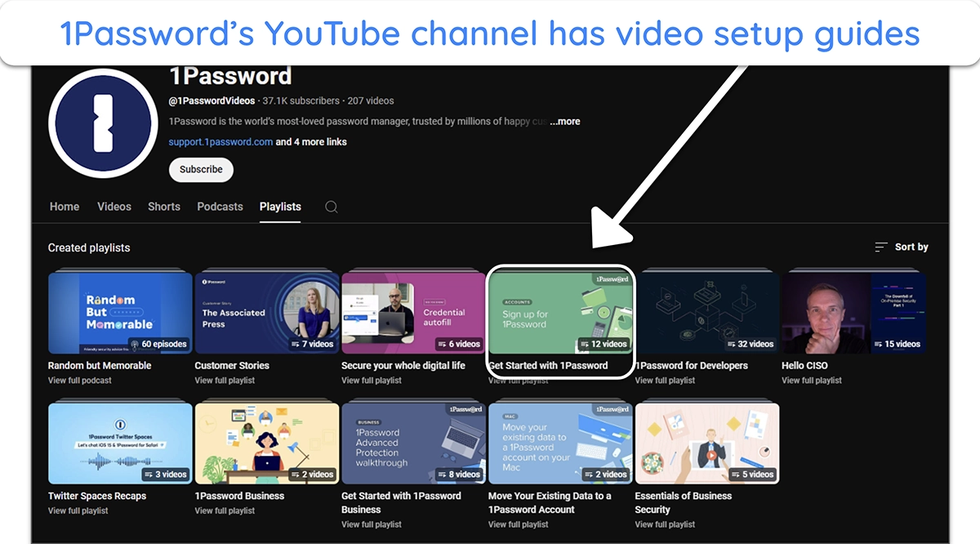Expand the channel description with ...more
Viewport: 980px width, 544px height.
coord(565,122)
